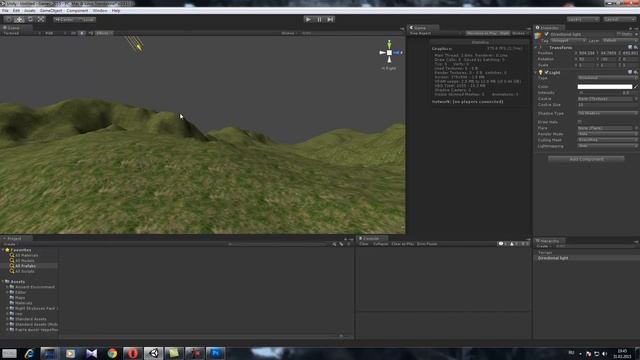
Task: Toggle the Draw Halo checkbox
Action: [580, 122]
